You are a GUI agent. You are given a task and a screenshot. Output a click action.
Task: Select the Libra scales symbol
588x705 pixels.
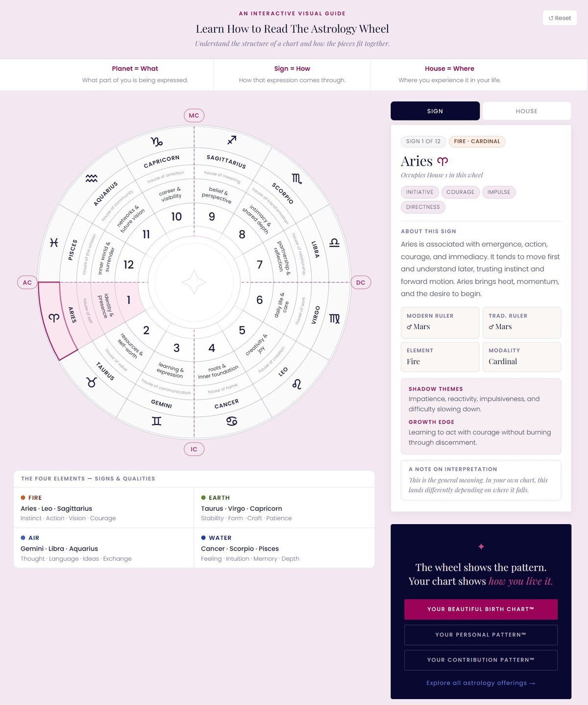coord(334,242)
